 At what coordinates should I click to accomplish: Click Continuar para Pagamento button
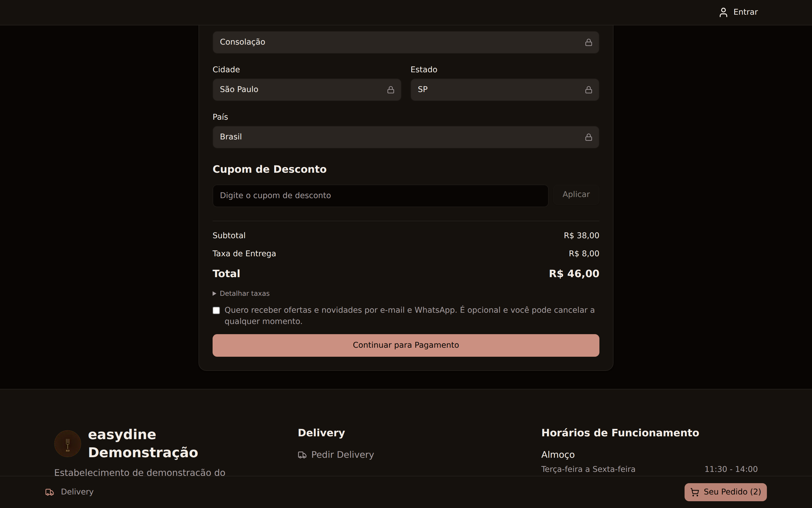click(406, 345)
